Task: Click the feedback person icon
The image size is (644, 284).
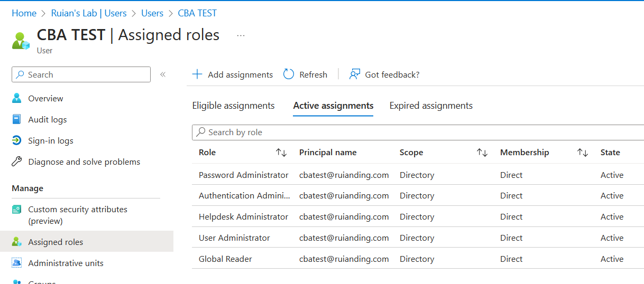Action: tap(355, 74)
